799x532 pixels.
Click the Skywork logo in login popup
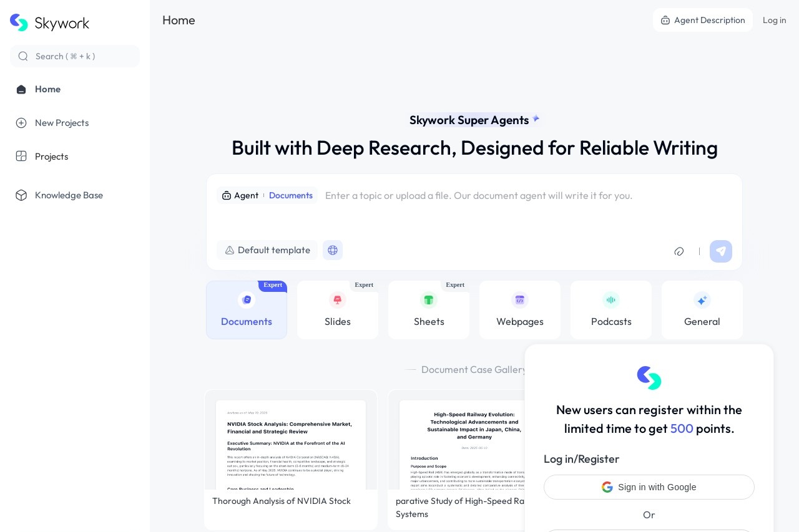(x=649, y=378)
